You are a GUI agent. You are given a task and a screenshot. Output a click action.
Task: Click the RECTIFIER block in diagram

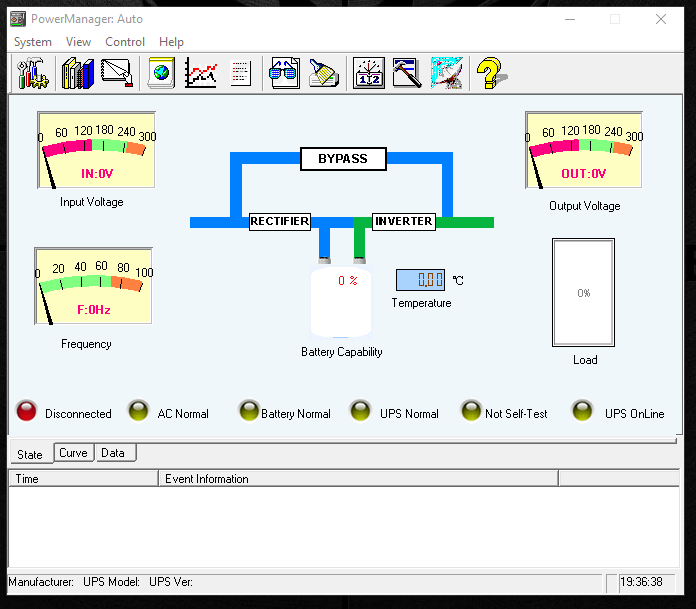click(x=280, y=221)
